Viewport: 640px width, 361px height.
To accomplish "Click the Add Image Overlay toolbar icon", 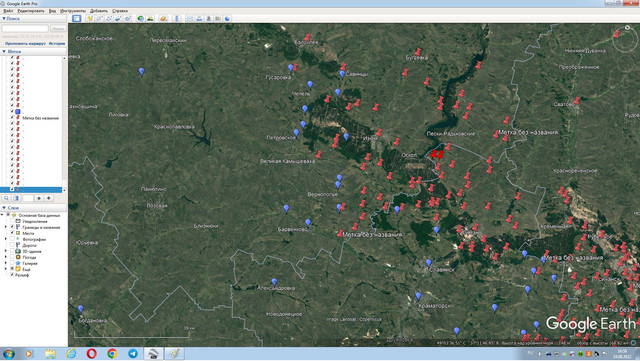I will tap(118, 18).
